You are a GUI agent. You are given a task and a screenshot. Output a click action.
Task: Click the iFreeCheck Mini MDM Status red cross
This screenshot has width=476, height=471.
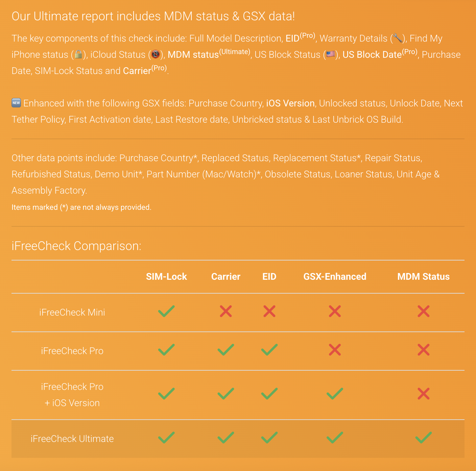423,311
